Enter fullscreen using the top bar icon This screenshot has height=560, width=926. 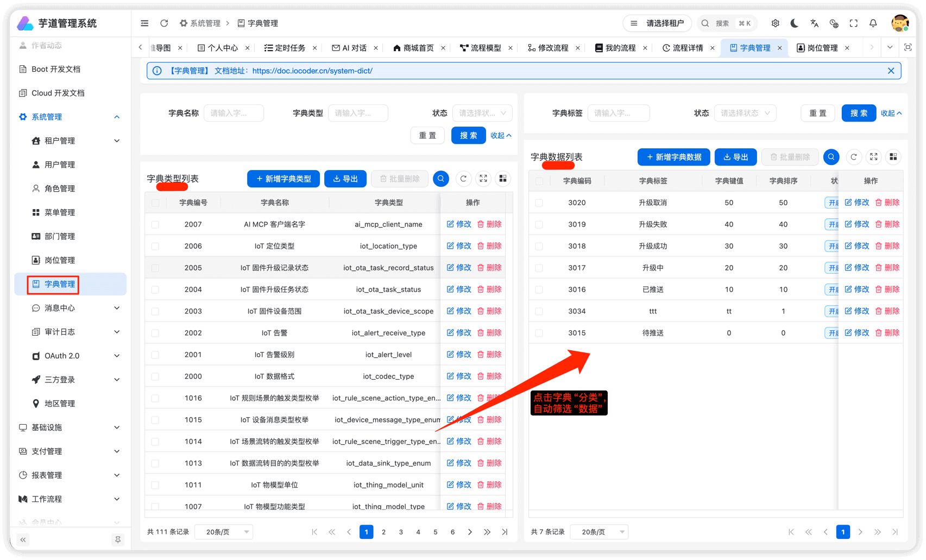[x=853, y=23]
